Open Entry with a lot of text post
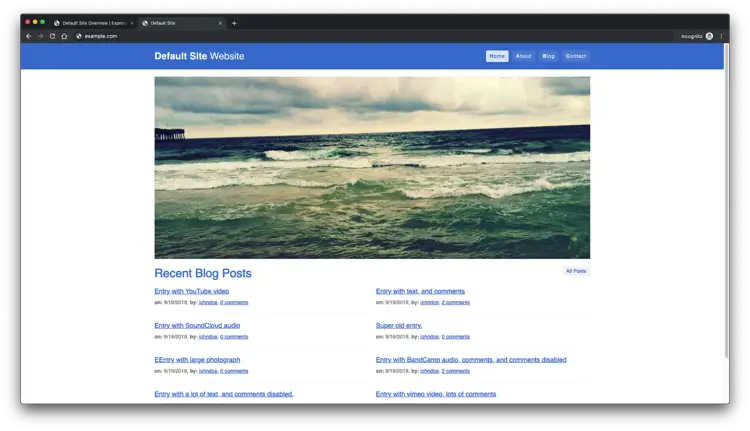The height and width of the screenshot is (431, 750). click(x=224, y=394)
